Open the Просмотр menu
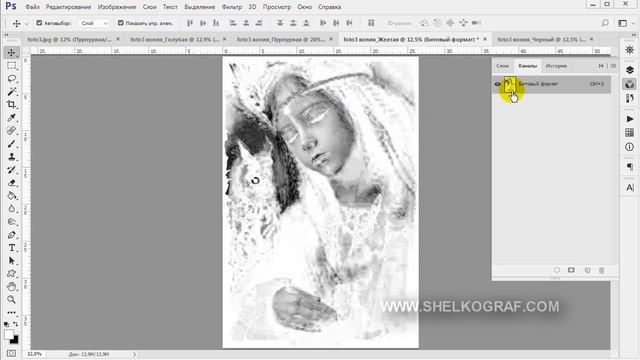 coord(277,7)
